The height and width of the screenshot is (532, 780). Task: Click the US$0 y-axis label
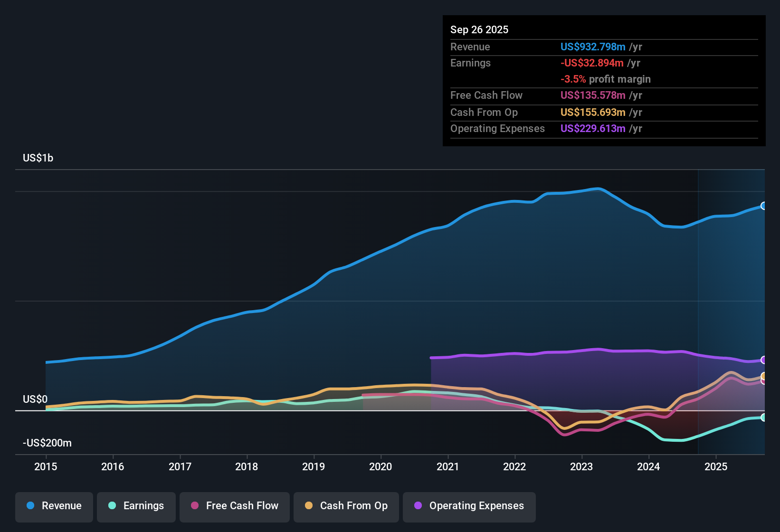[x=35, y=399]
